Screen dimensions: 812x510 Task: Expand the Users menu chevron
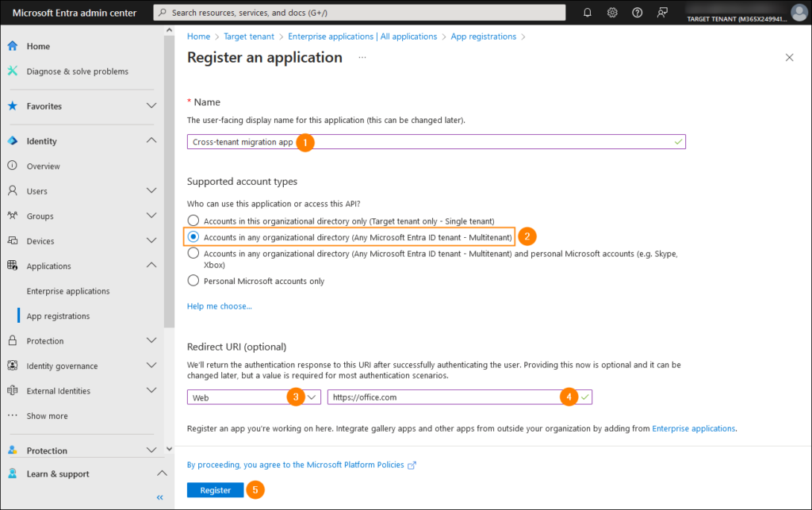point(151,190)
